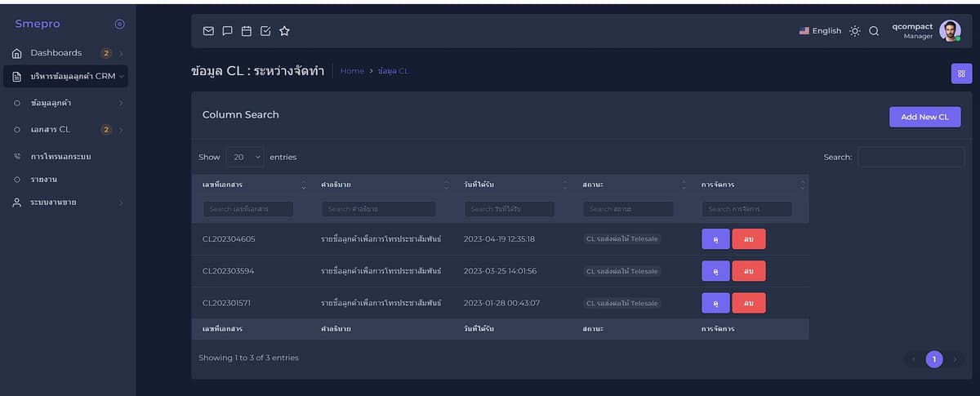Screen dimensions: 980x396
Task: Click the Dashboards home icon
Action: coord(17,53)
